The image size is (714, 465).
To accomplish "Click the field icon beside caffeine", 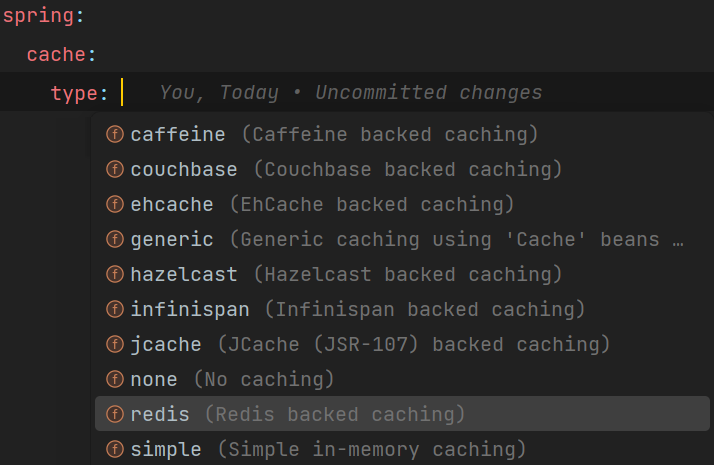I will point(115,135).
